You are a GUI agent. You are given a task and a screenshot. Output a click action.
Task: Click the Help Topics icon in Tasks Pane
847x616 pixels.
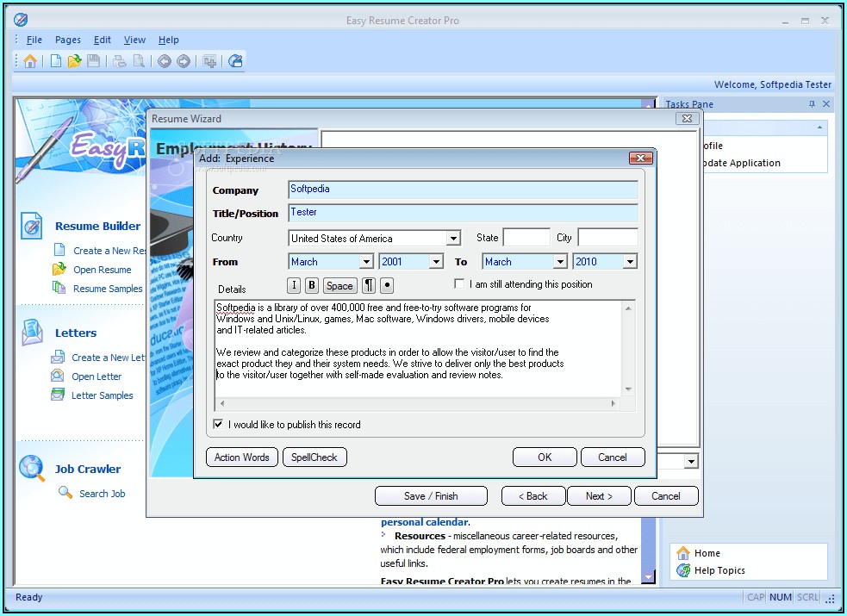click(684, 570)
